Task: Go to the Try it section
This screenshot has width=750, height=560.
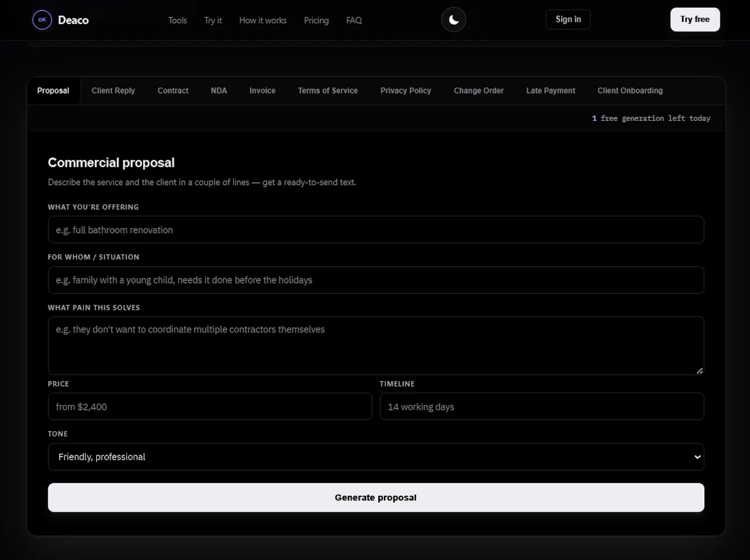Action: point(213,20)
